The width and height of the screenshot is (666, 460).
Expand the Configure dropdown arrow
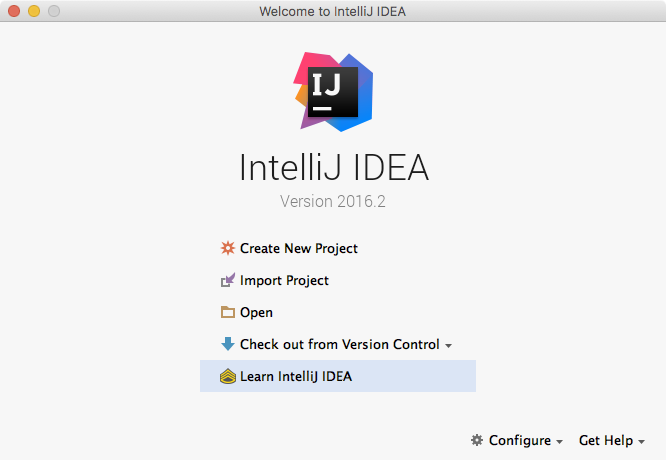point(559,442)
